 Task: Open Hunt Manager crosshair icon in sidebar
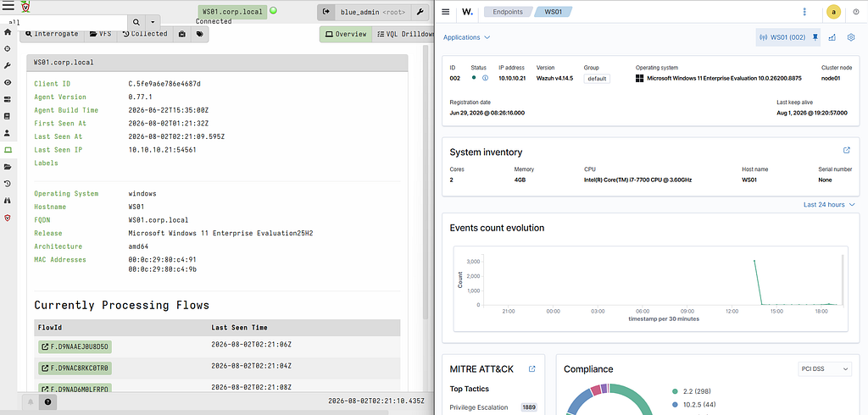coord(7,48)
